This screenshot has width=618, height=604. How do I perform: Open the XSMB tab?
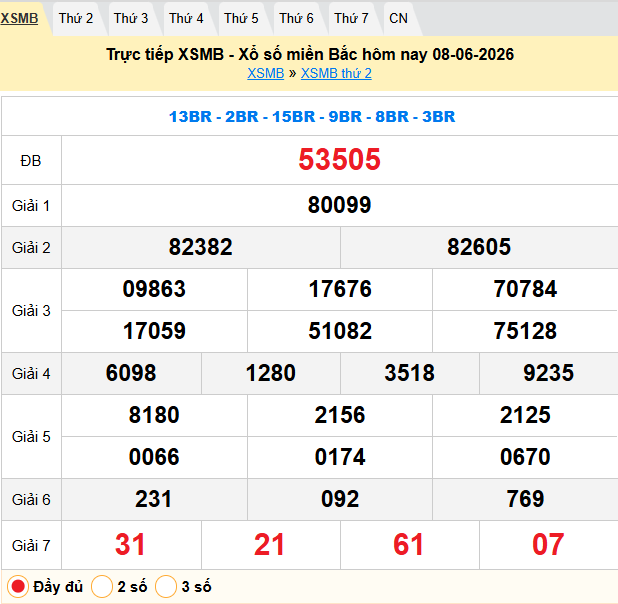tap(19, 19)
